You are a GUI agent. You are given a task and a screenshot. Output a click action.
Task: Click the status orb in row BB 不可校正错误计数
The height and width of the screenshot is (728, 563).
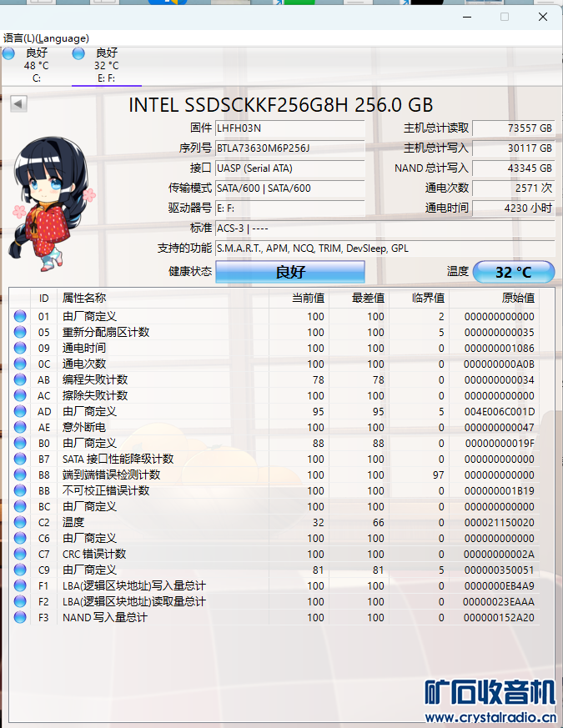(x=20, y=490)
